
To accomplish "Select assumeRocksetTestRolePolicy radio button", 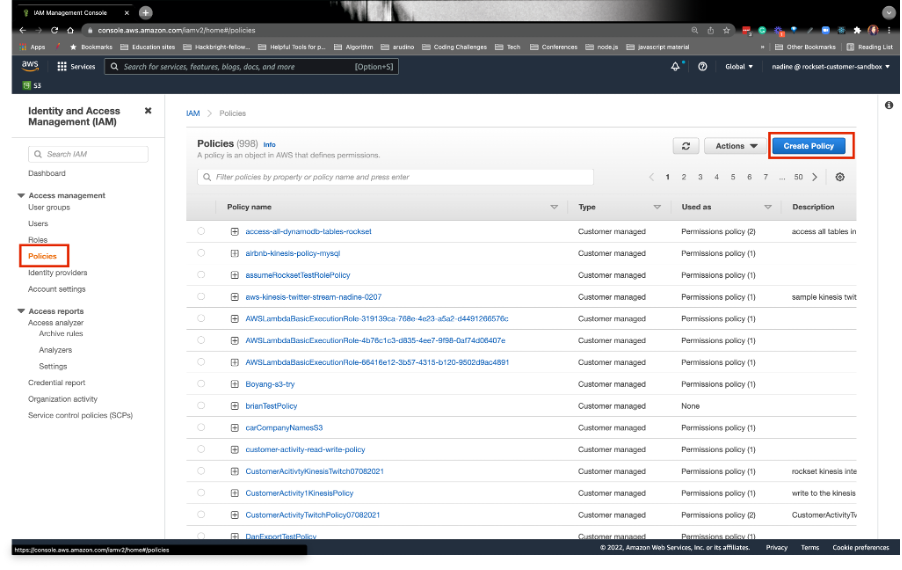I will click(x=201, y=274).
